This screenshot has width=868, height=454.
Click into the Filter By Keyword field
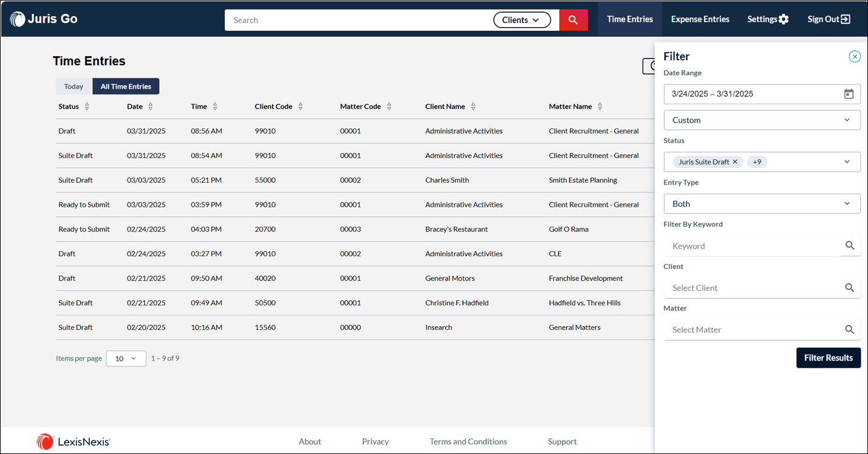tap(752, 246)
